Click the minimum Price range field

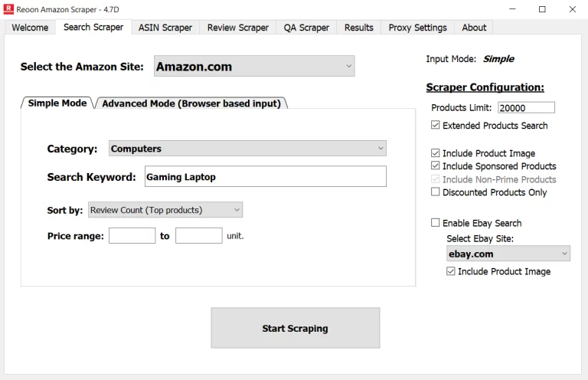tap(132, 235)
